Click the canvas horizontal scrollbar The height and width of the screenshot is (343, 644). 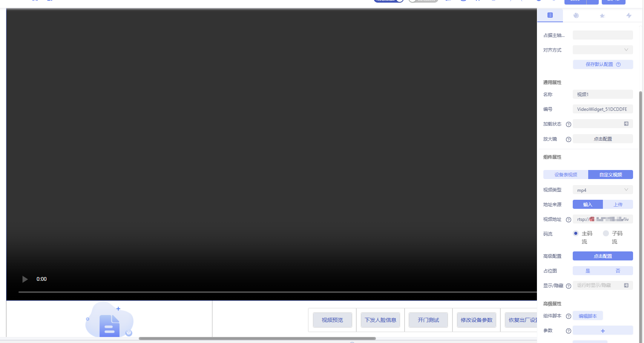point(257,338)
